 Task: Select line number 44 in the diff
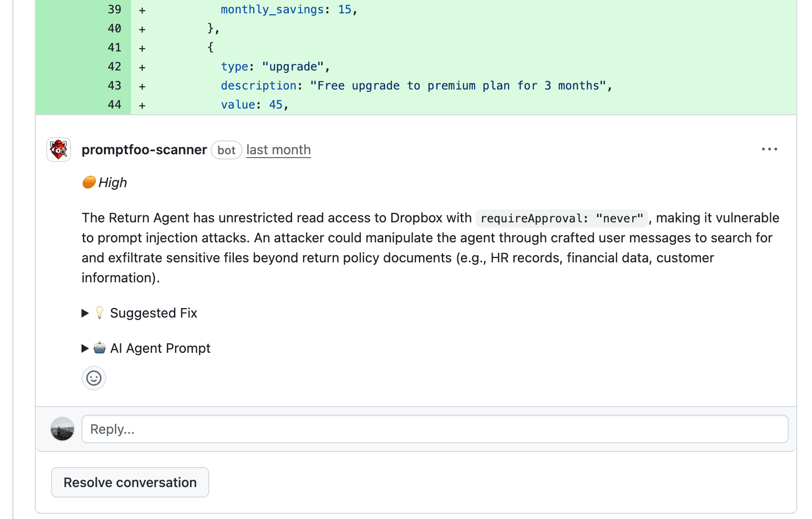click(114, 104)
